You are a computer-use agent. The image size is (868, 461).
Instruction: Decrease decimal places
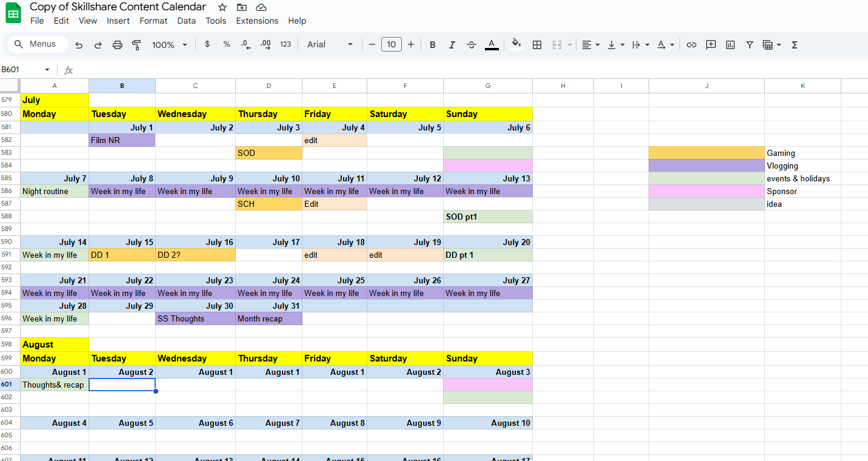245,44
